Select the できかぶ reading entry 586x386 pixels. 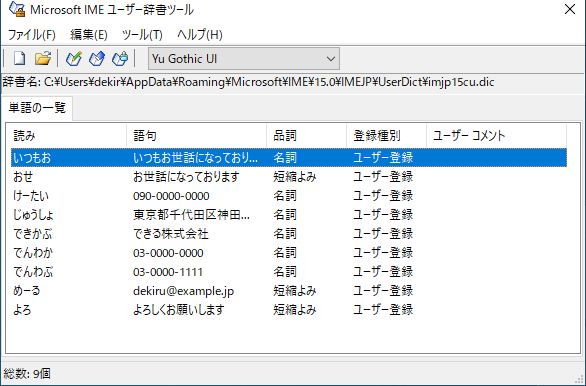pos(33,234)
